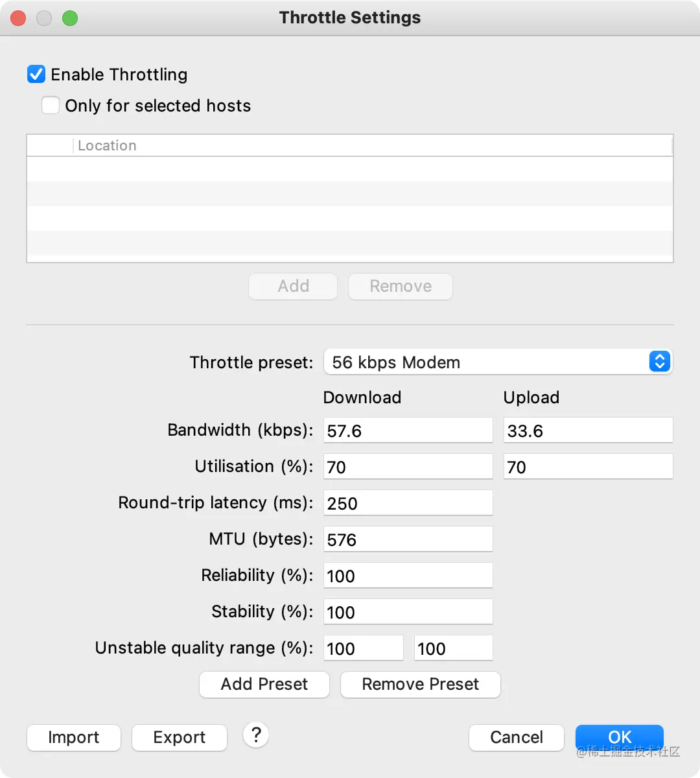Enable Only for selected hosts
The width and height of the screenshot is (700, 778).
point(50,104)
